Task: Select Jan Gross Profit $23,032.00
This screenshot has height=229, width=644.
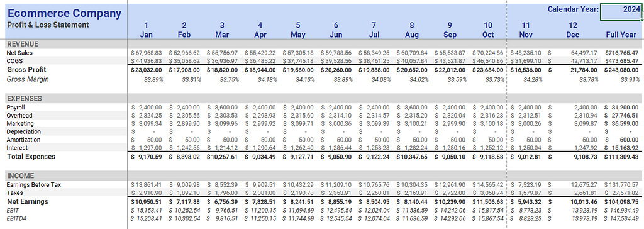Action: (x=146, y=70)
